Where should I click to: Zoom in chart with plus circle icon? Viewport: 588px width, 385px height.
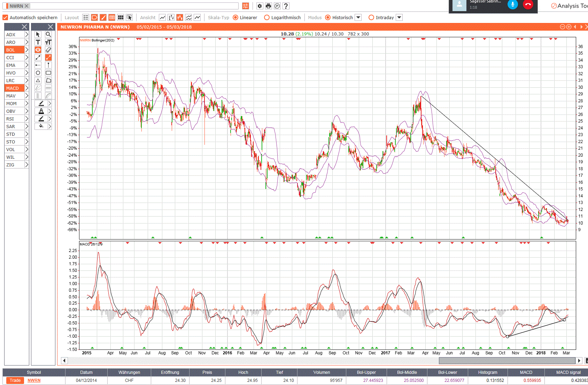tap(568, 27)
